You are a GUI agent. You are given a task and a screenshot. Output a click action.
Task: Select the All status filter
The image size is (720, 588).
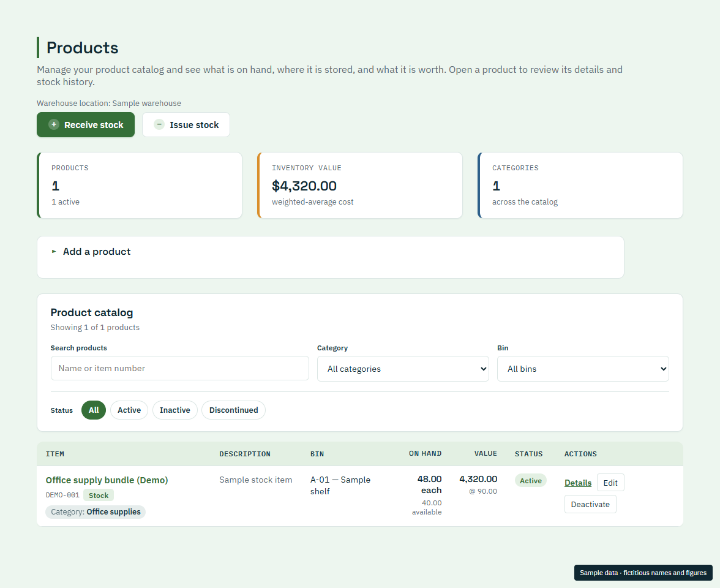(x=94, y=410)
